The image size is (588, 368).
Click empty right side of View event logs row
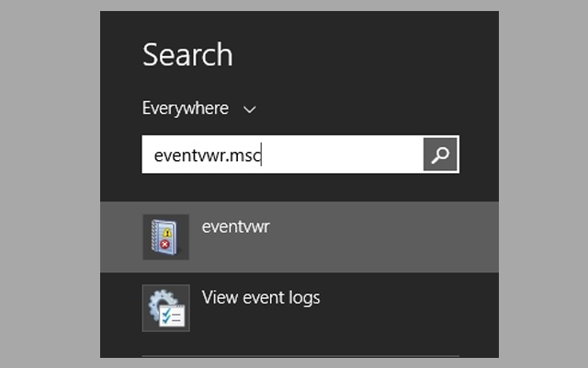(413, 307)
